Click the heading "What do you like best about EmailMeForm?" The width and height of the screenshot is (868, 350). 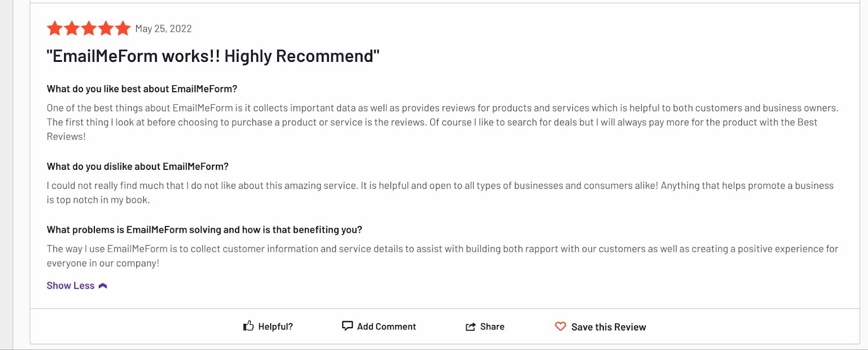point(142,89)
